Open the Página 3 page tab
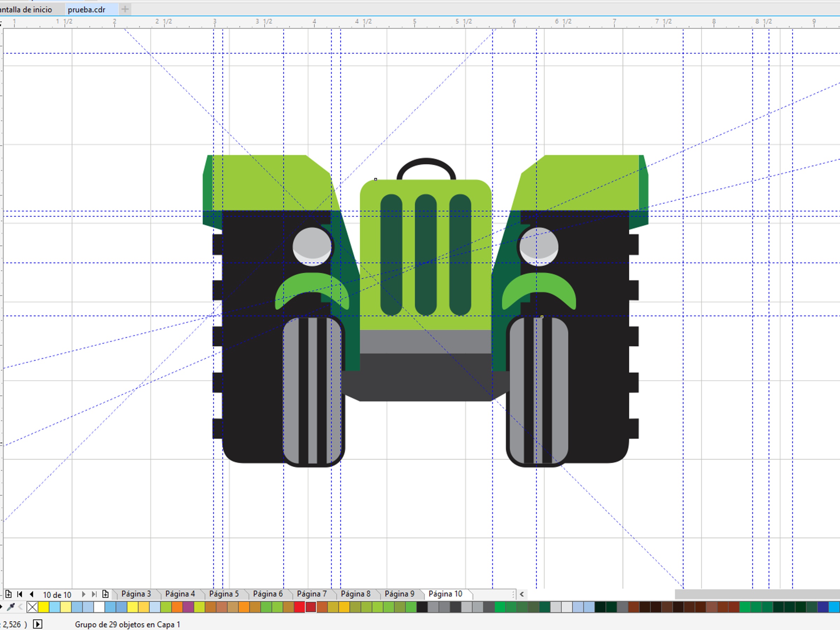Viewport: 840px width, 630px height. 136,594
